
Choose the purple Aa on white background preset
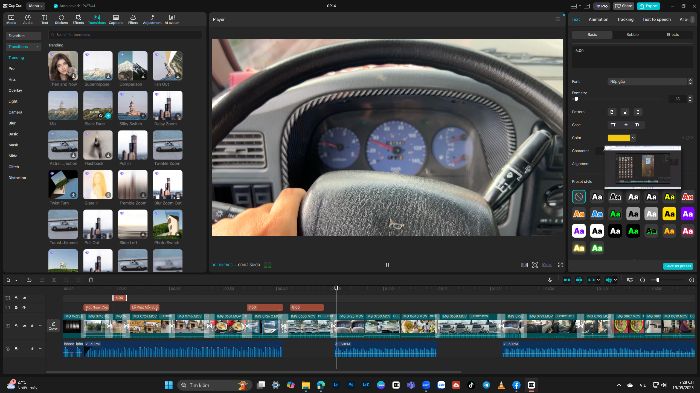tap(579, 231)
